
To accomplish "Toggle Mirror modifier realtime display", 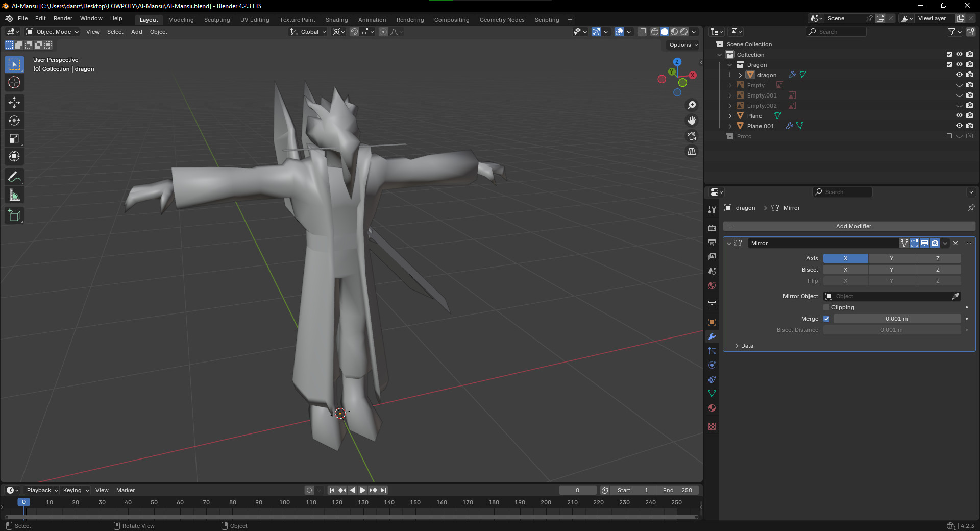I will [x=924, y=243].
